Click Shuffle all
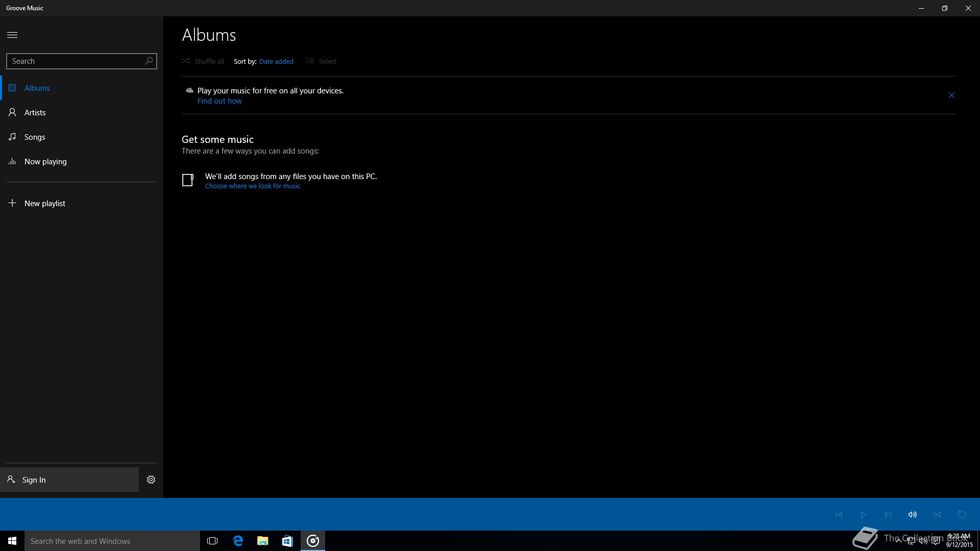This screenshot has width=980, height=551. [x=203, y=61]
